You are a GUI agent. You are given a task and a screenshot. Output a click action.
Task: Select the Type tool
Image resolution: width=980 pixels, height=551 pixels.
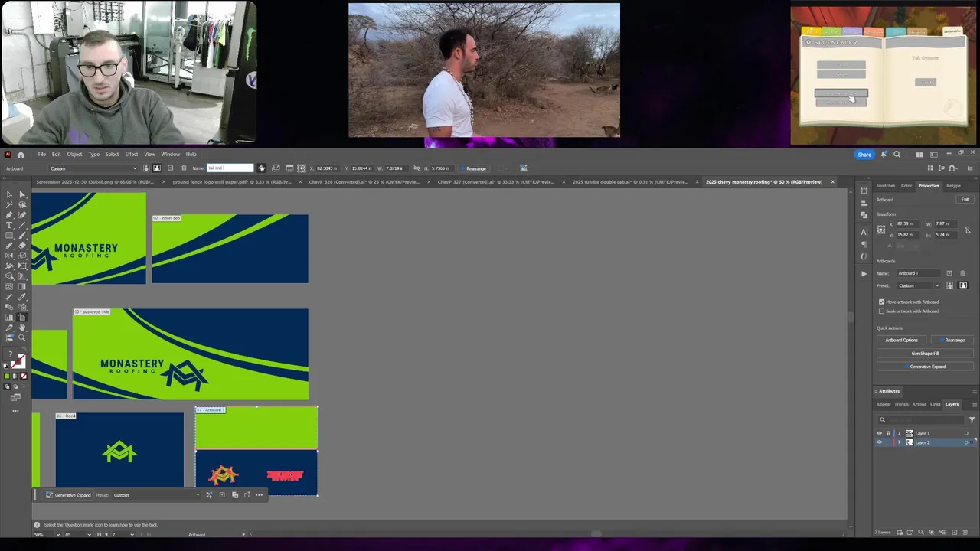9,225
